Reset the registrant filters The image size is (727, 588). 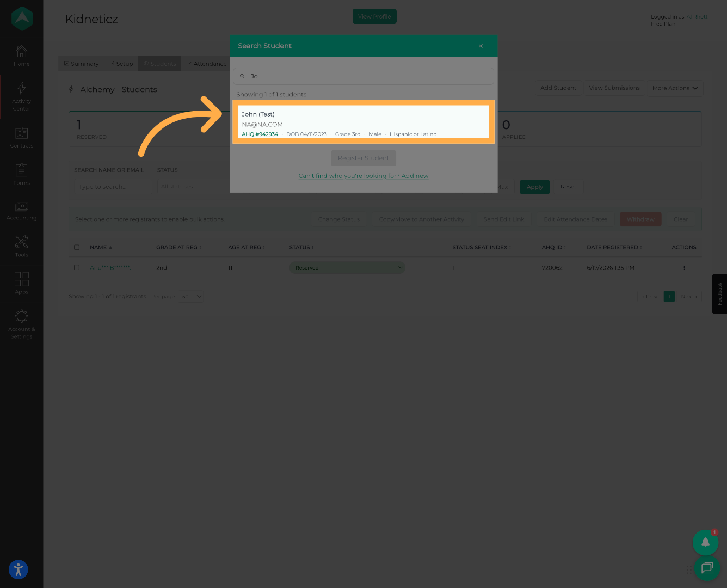[x=568, y=187]
